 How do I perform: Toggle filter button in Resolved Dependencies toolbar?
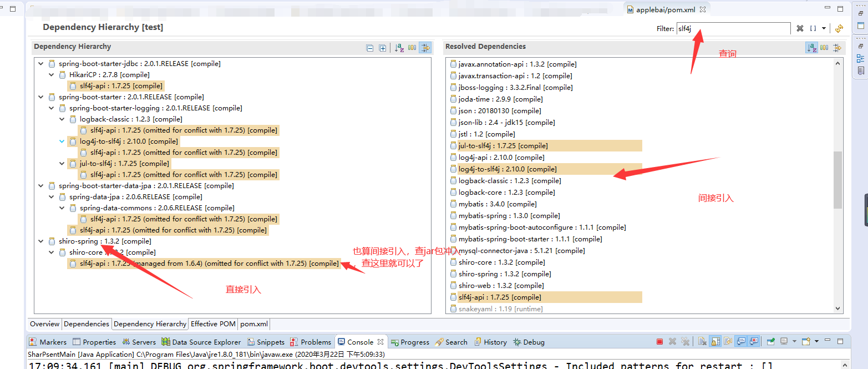[837, 48]
